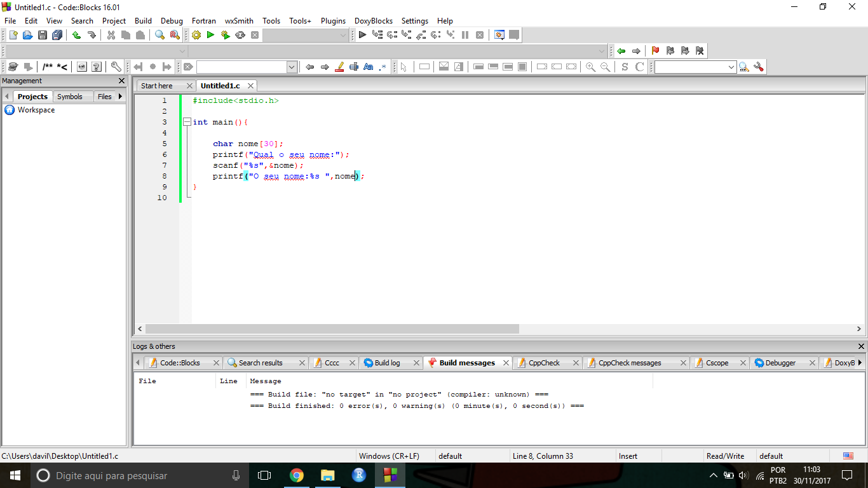Open the Plugins menu
This screenshot has width=868, height=488.
(x=333, y=21)
